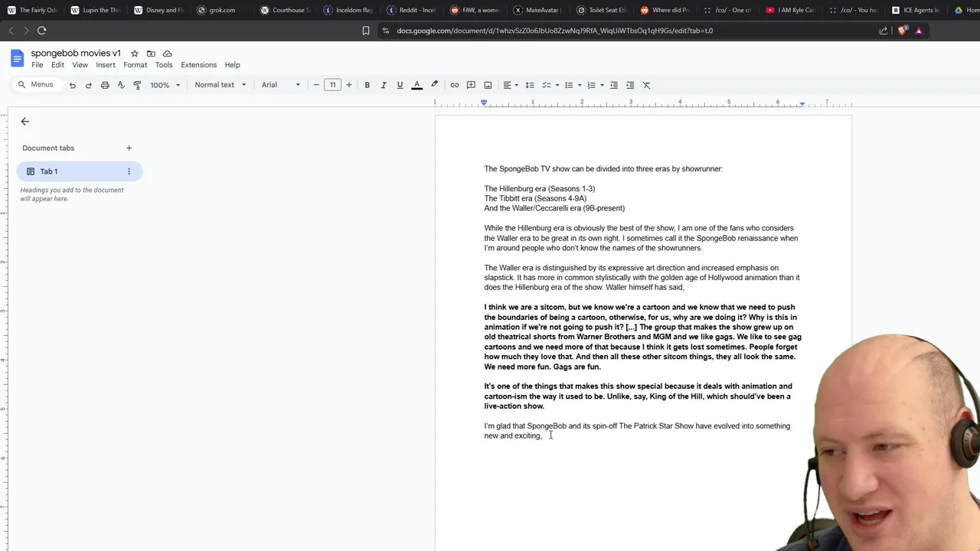
Task: Close the document tabs panel with back arrow
Action: click(24, 122)
